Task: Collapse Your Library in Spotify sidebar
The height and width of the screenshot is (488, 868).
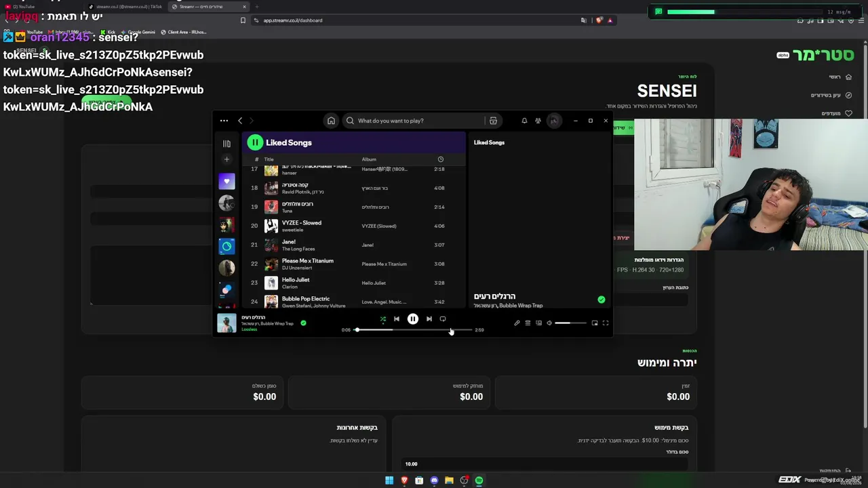Action: click(226, 143)
